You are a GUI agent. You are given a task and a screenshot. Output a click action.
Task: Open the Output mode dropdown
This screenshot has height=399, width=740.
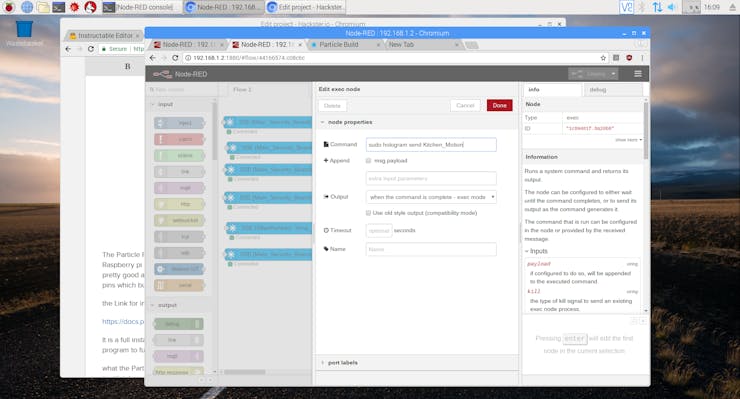click(x=431, y=197)
